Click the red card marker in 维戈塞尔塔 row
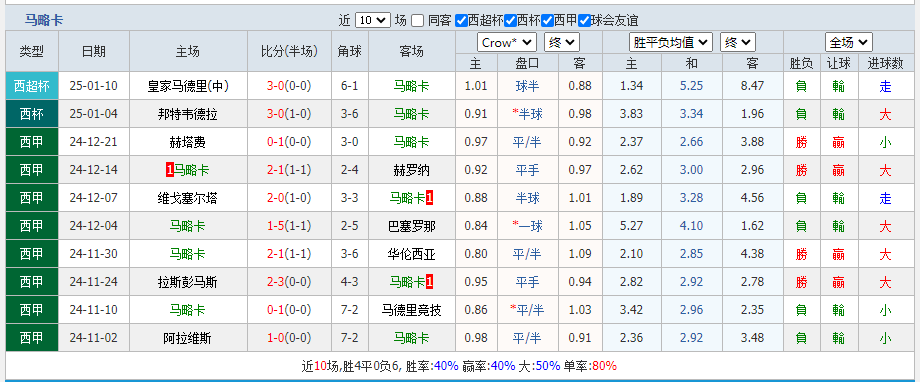Viewport: 920px width, 382px height. pos(429,198)
